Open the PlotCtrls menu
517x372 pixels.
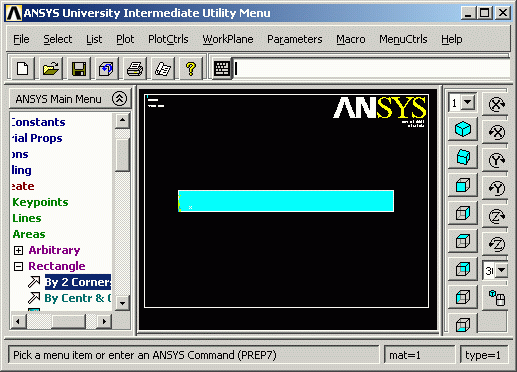tap(168, 39)
